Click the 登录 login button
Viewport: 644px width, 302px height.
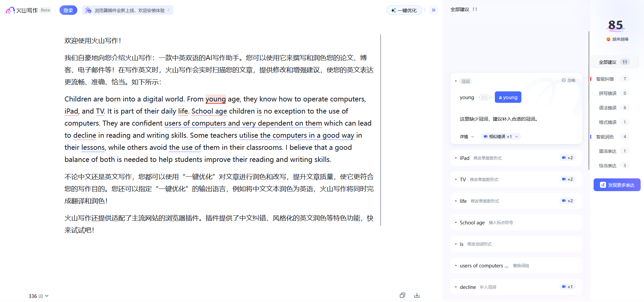[x=68, y=10]
